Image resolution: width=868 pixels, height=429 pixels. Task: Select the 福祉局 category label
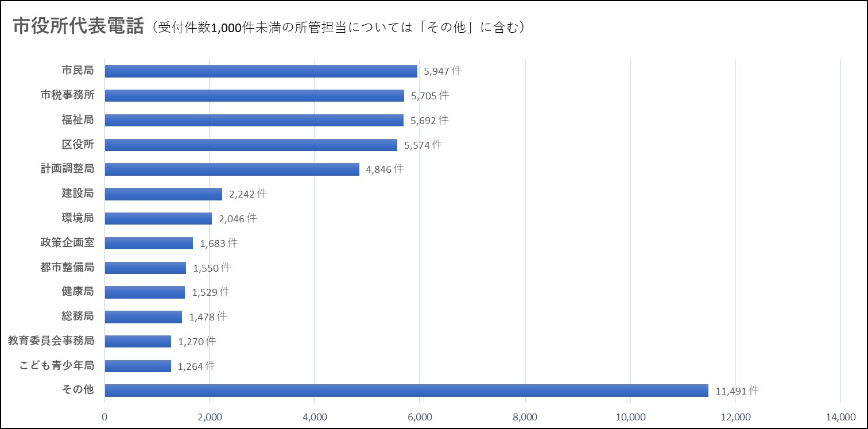[x=77, y=119]
